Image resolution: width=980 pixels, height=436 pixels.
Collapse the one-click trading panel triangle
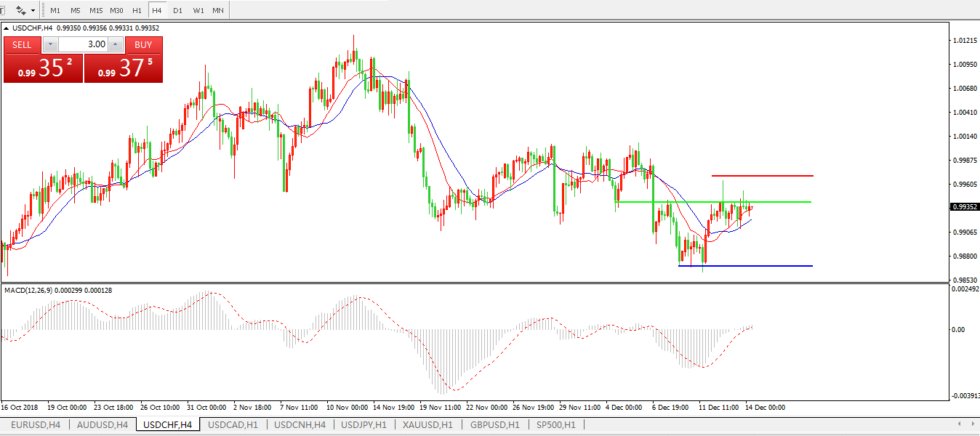(7, 28)
